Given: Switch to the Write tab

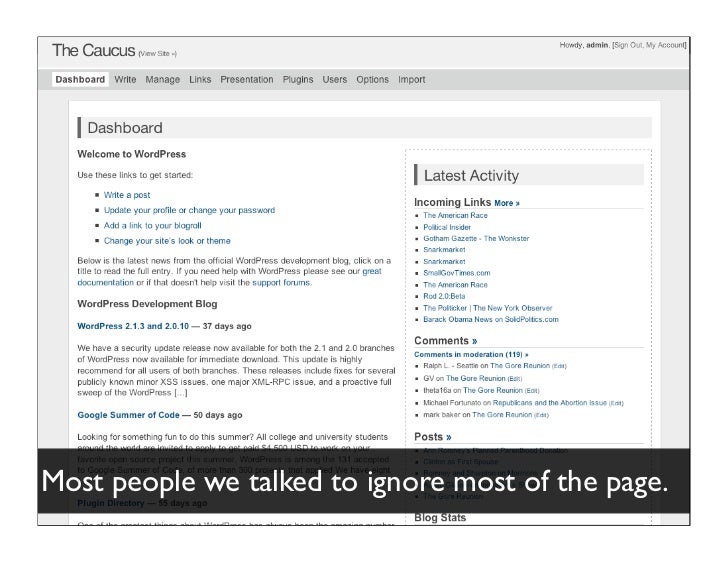Looking at the screenshot, I should click(125, 79).
